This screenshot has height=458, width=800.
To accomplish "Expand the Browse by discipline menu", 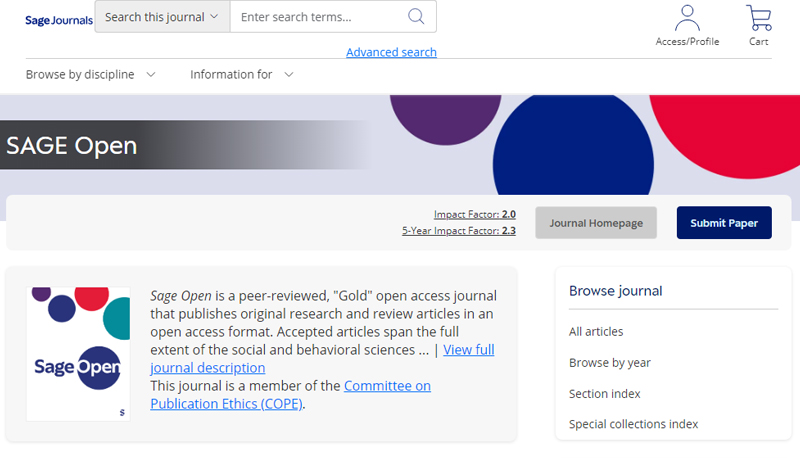I will [90, 74].
